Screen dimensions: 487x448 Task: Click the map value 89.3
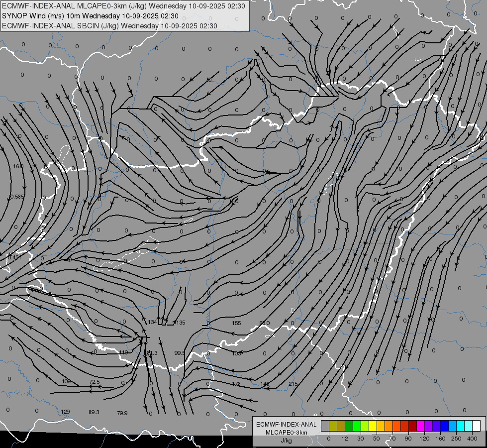pos(94,412)
